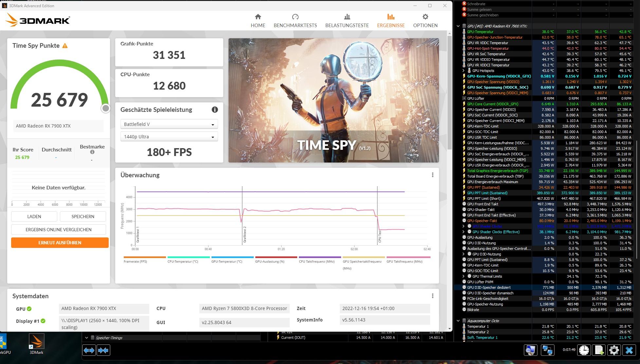Open the Überwachung three-dot menu
Viewport: 640px width, 364px height.
(x=432, y=175)
